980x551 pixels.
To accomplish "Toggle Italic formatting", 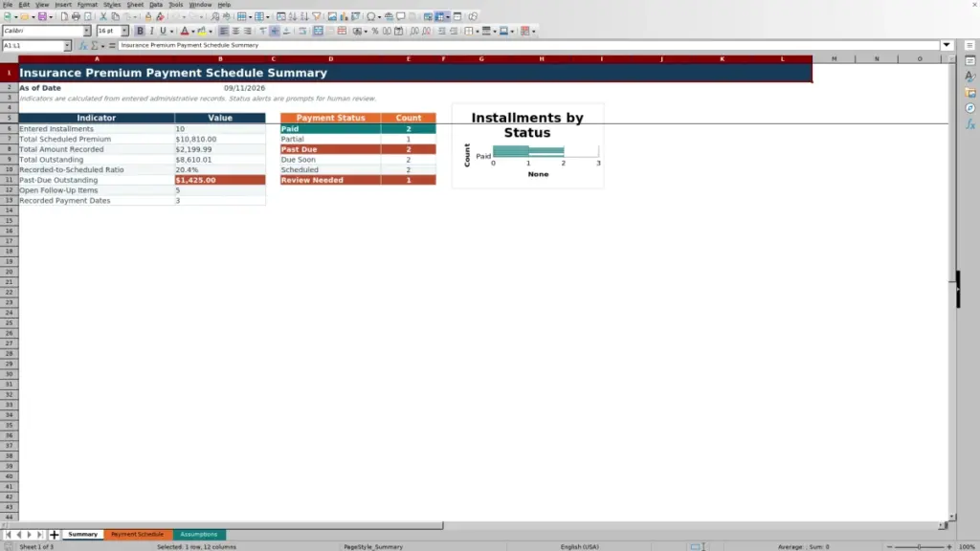I will [x=152, y=31].
